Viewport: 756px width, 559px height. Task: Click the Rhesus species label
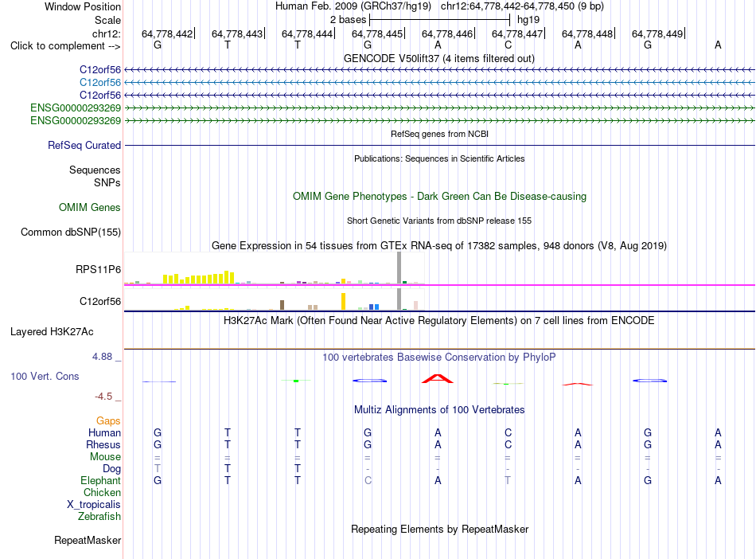[x=103, y=444]
